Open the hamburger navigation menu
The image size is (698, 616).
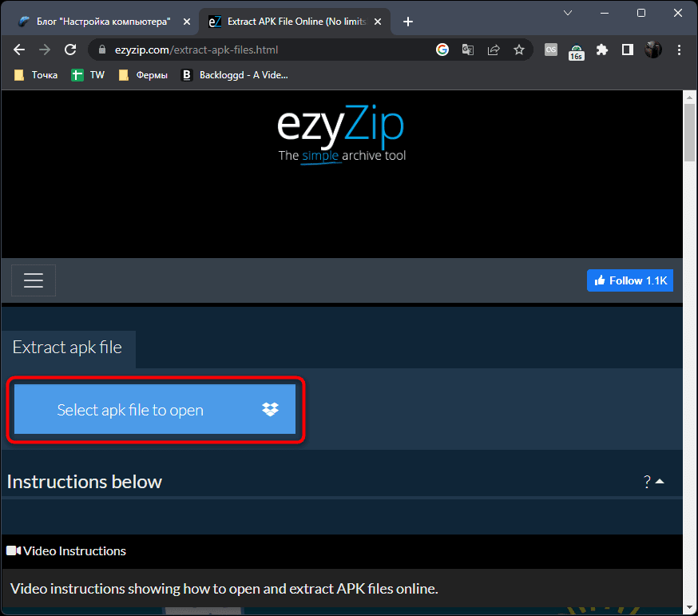[34, 280]
